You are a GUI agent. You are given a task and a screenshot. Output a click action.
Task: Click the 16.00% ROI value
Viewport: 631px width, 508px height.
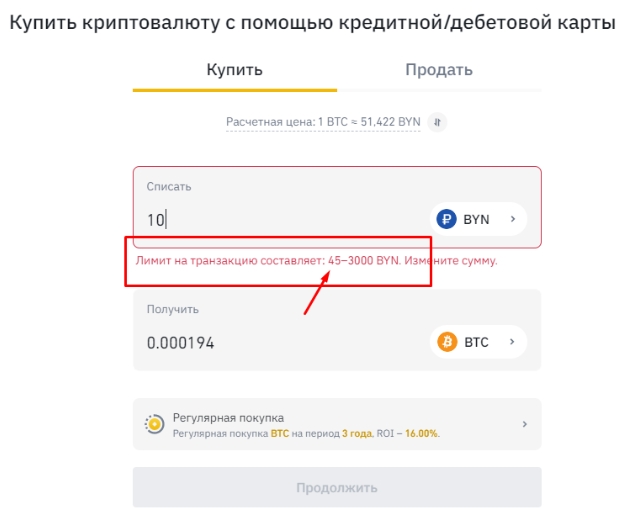422,434
